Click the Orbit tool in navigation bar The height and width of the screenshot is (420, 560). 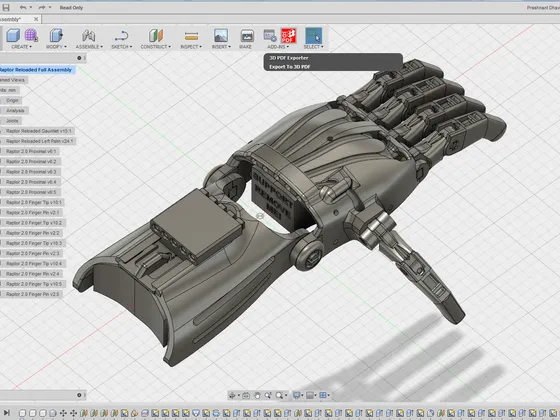click(232, 395)
